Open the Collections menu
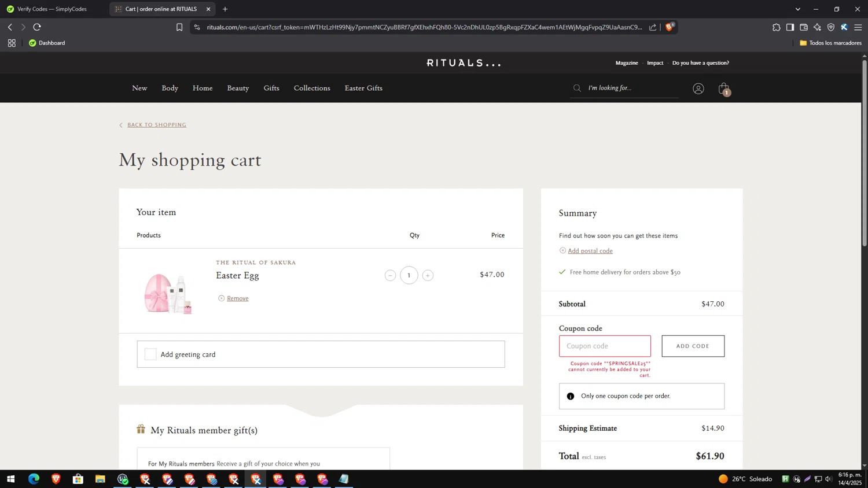The width and height of the screenshot is (868, 488). click(x=312, y=88)
